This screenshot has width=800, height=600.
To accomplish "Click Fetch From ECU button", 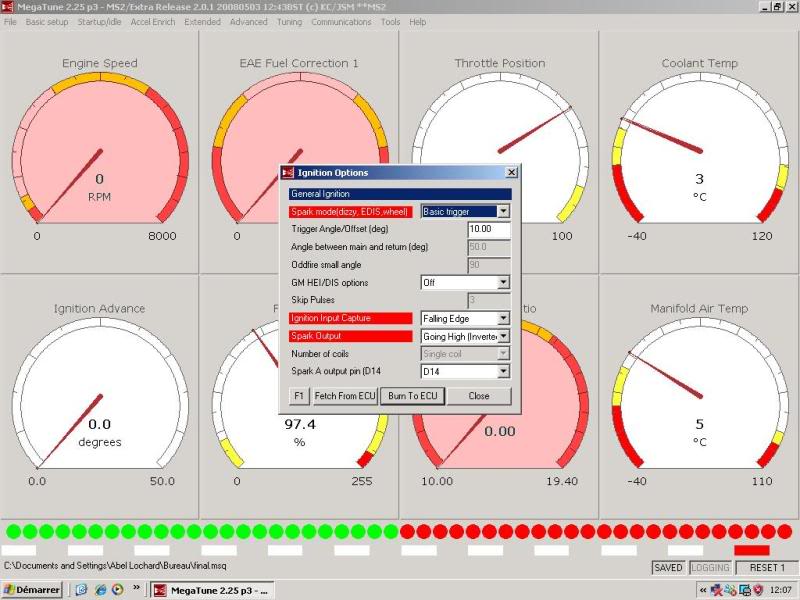I will coord(345,396).
